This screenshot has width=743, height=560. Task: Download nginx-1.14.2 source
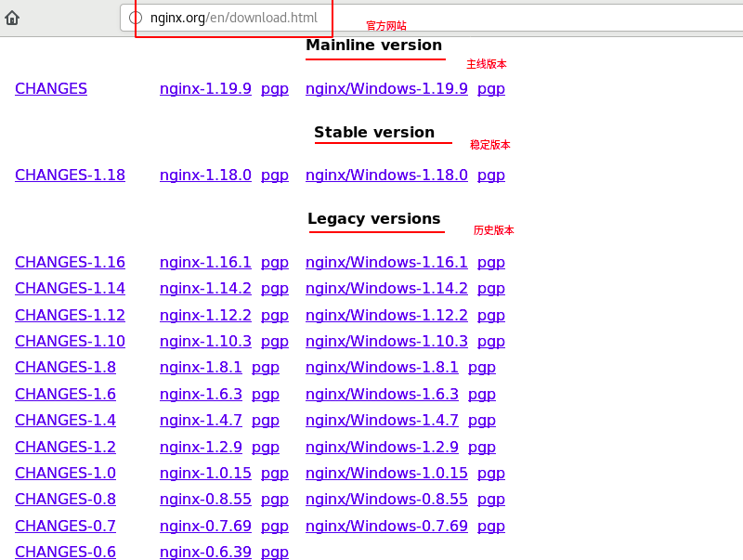point(205,288)
